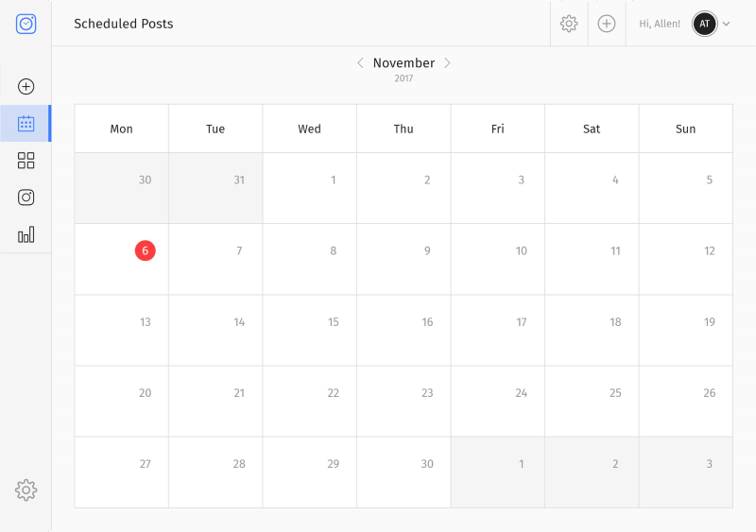
Task: Click the November month title
Action: pyautogui.click(x=404, y=63)
